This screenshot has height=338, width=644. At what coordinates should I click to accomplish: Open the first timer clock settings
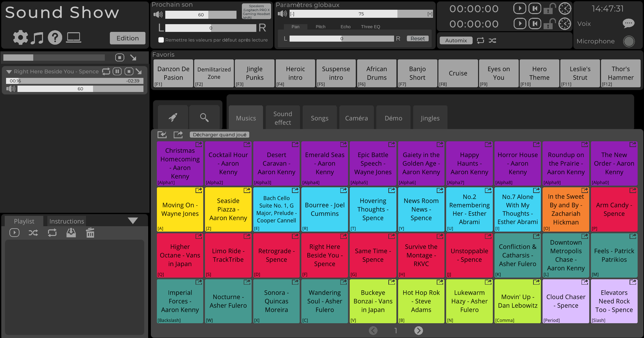[565, 8]
